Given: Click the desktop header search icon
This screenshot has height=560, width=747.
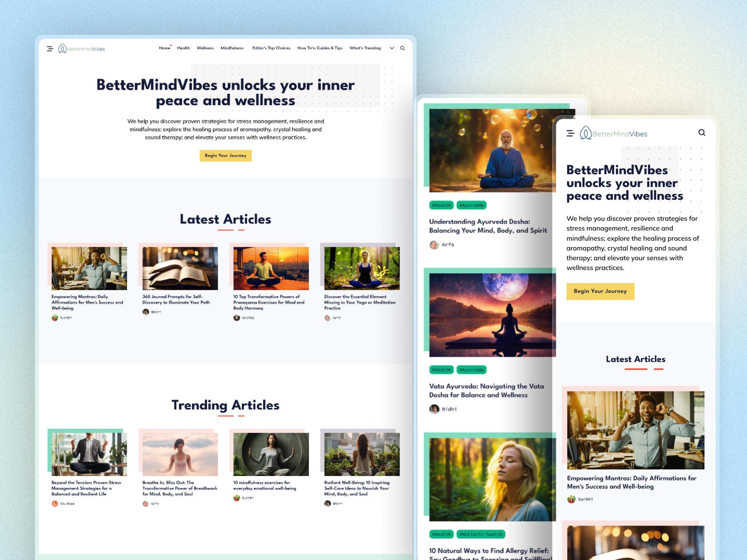Looking at the screenshot, I should [x=402, y=48].
